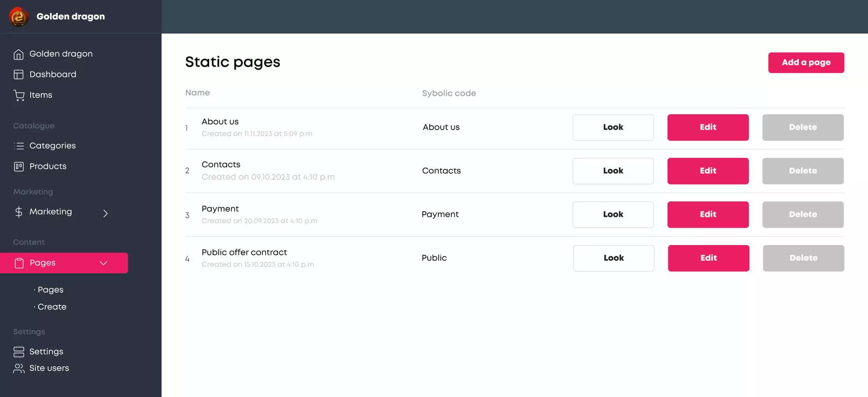
Task: Click the Golden dragon logo avatar
Action: pos(18,16)
